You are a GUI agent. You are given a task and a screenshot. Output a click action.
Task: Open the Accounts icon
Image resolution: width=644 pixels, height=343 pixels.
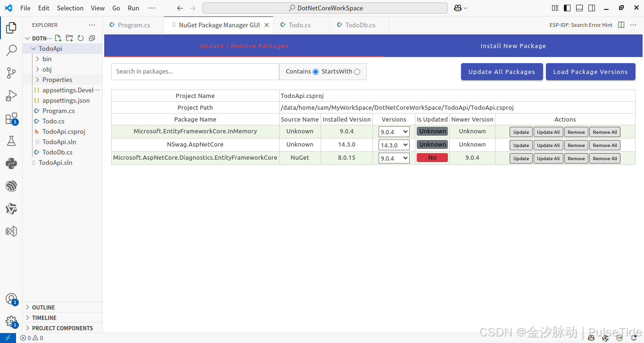[11, 299]
